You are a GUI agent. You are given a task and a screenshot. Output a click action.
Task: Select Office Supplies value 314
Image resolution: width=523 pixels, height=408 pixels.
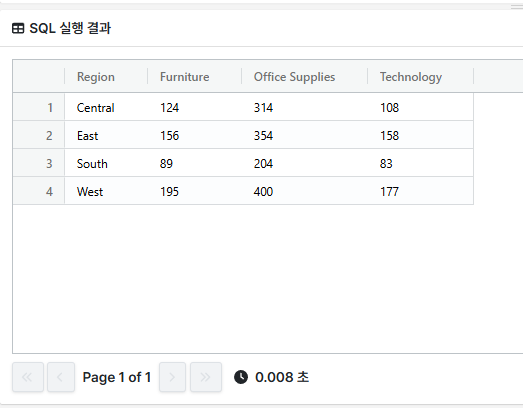tap(305, 107)
